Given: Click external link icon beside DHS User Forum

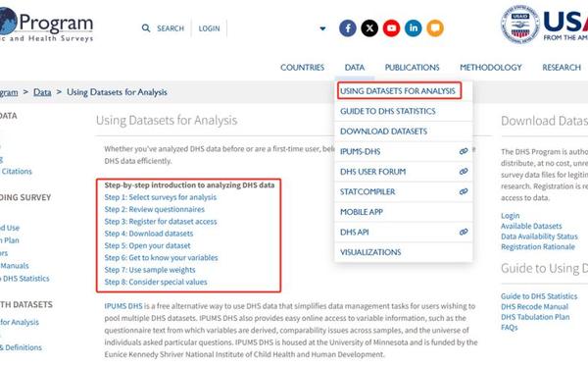Looking at the screenshot, I should click(x=464, y=171).
